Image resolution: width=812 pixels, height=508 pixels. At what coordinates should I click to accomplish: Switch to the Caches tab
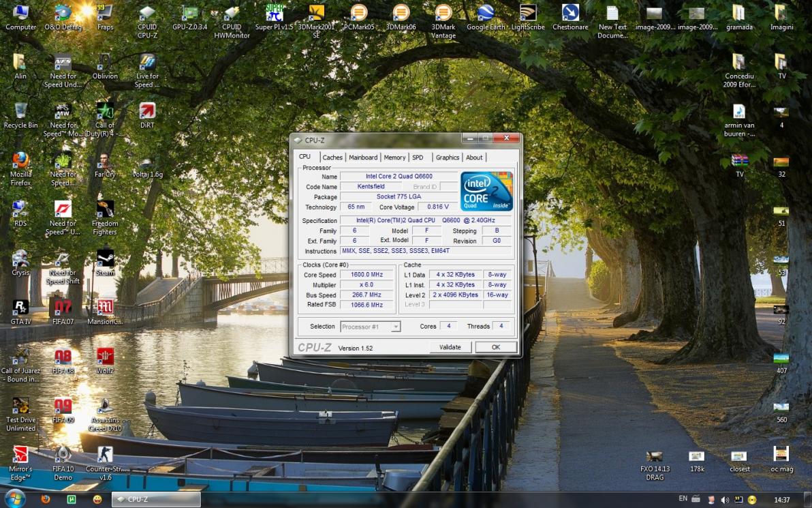[x=332, y=158]
